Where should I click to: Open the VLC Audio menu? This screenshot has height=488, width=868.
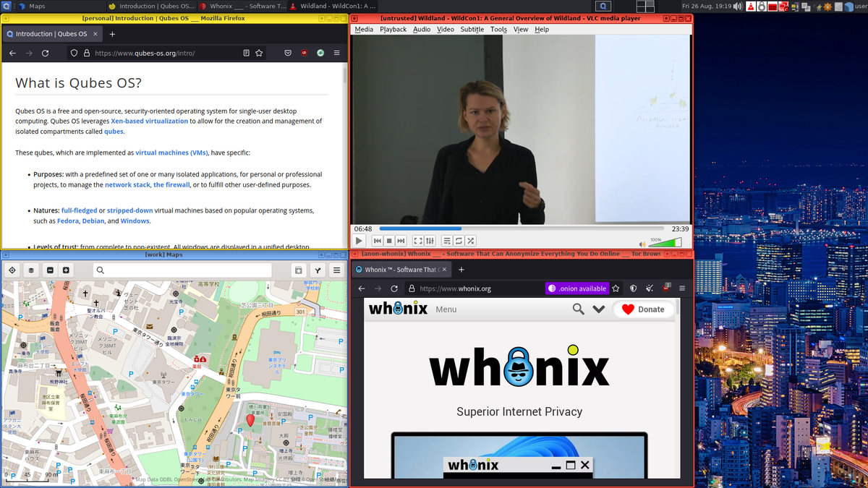click(422, 30)
